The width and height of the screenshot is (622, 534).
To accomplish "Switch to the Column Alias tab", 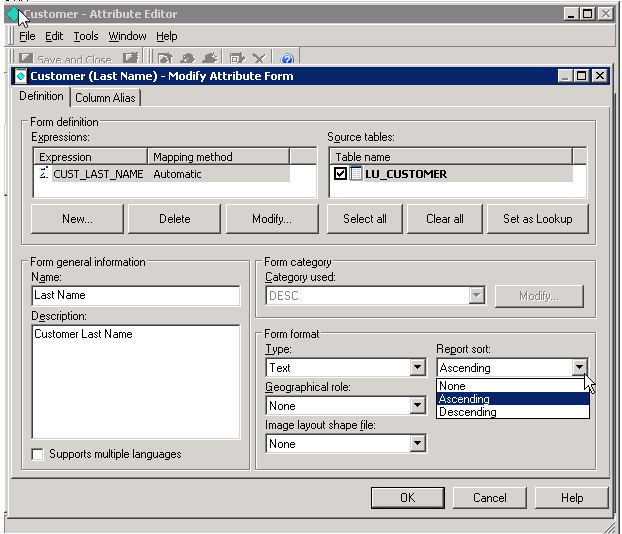I will point(106,98).
